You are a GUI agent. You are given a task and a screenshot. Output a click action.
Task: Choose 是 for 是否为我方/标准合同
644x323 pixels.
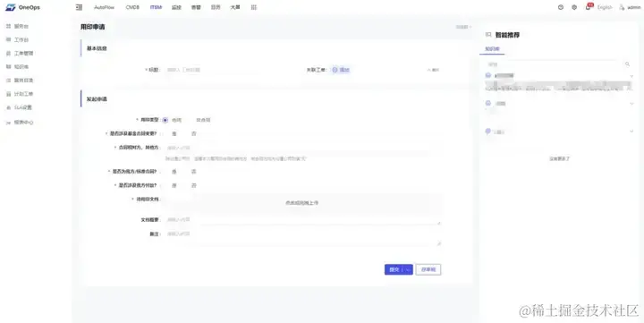click(174, 172)
